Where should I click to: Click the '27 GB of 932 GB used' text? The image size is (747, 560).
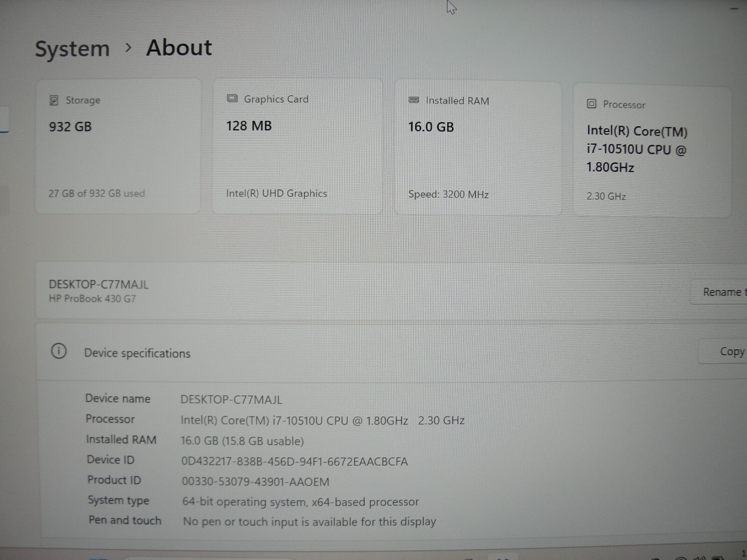pos(97,193)
